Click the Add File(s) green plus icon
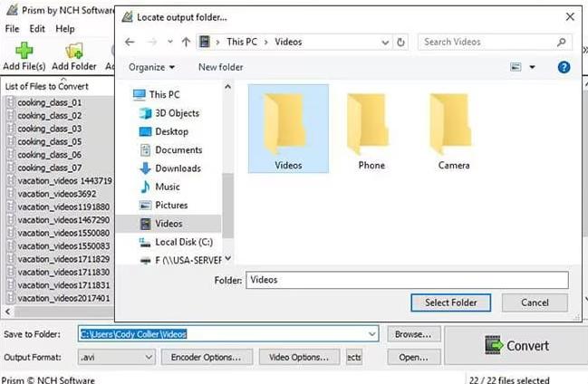This screenshot has height=384, width=588. click(24, 51)
